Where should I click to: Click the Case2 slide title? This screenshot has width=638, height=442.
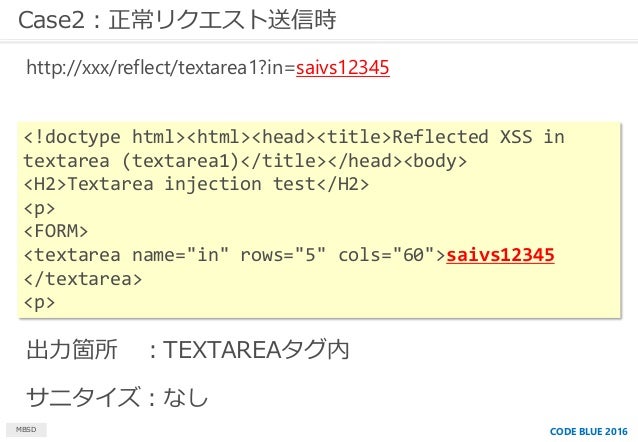click(177, 20)
